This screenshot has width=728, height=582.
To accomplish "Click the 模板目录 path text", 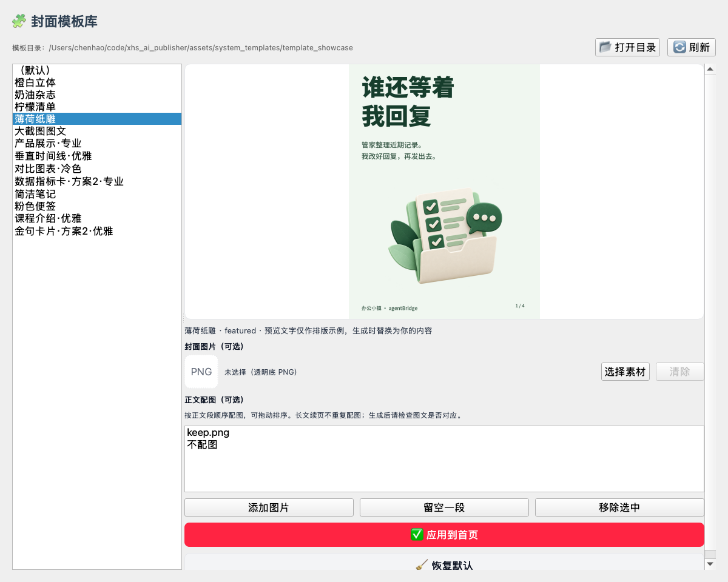I will [x=183, y=48].
